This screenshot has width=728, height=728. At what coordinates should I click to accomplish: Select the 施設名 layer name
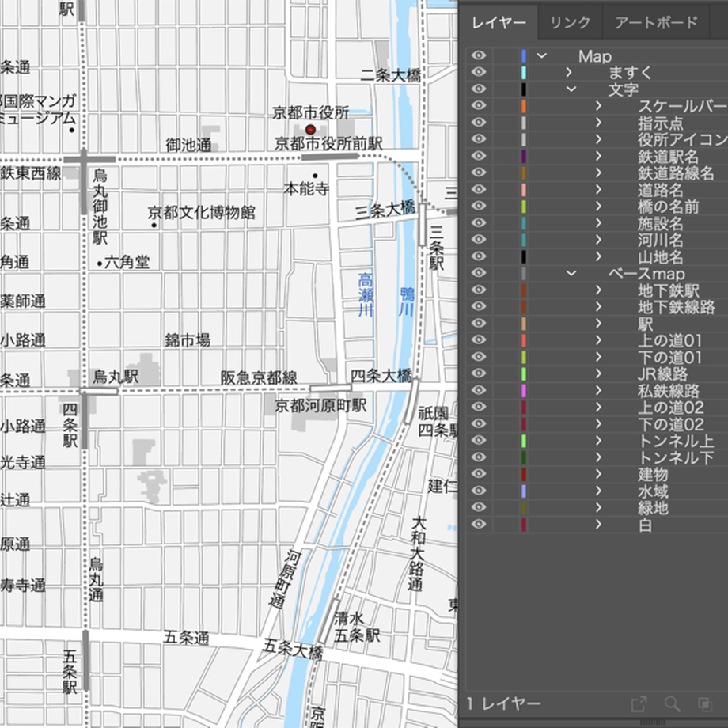(x=660, y=223)
